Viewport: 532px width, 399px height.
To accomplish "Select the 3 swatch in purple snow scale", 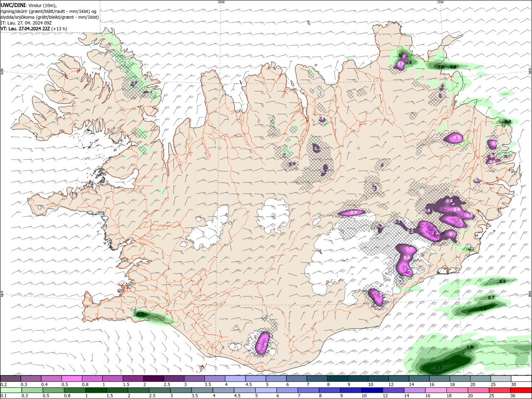I will click(194, 379).
